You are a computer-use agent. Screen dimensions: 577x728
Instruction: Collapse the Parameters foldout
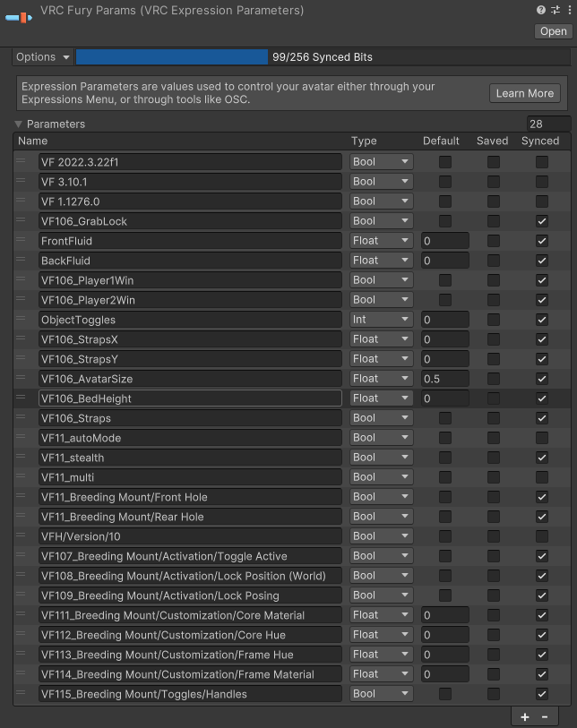point(18,124)
